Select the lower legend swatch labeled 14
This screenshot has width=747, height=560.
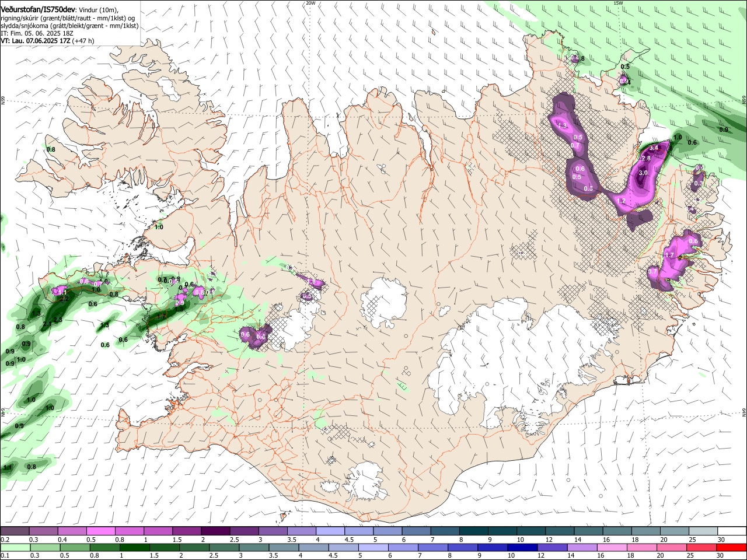pos(581,547)
